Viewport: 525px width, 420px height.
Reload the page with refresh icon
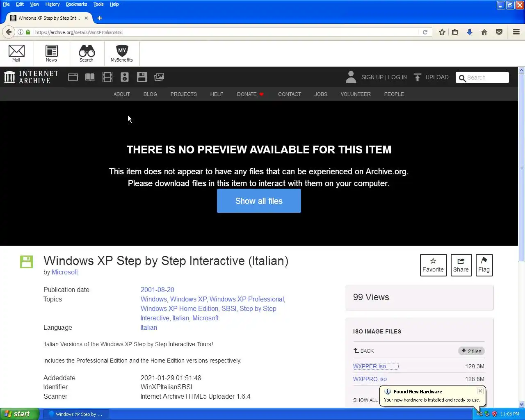(425, 32)
